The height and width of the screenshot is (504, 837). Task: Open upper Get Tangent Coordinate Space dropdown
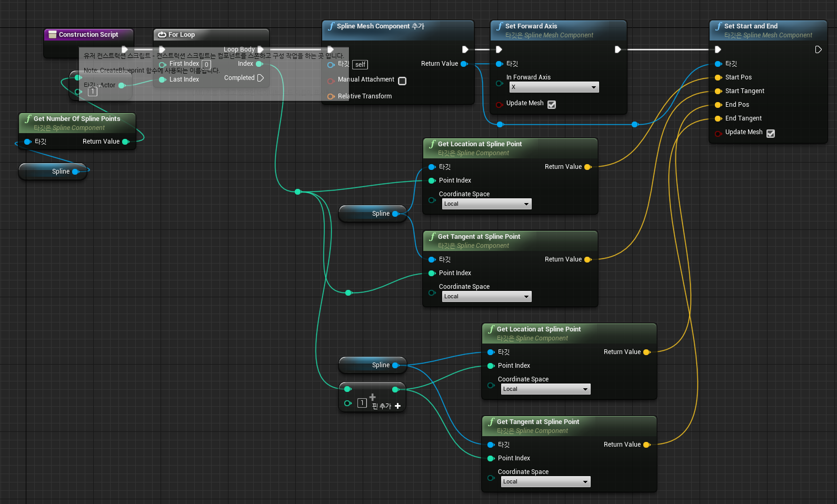pos(486,297)
